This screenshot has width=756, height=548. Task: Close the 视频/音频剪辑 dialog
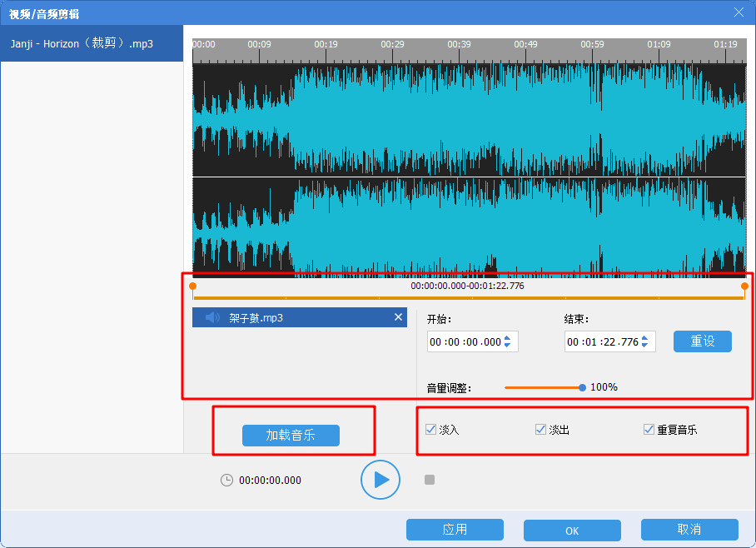point(739,12)
